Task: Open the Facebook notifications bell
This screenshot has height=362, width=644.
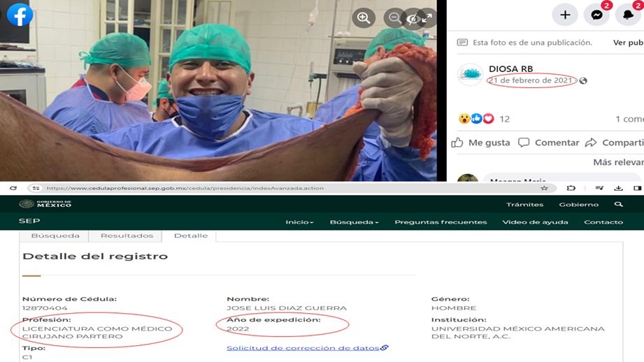Action: 628,15
